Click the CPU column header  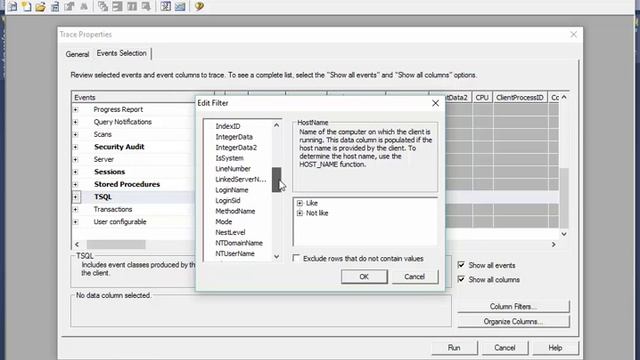click(482, 98)
